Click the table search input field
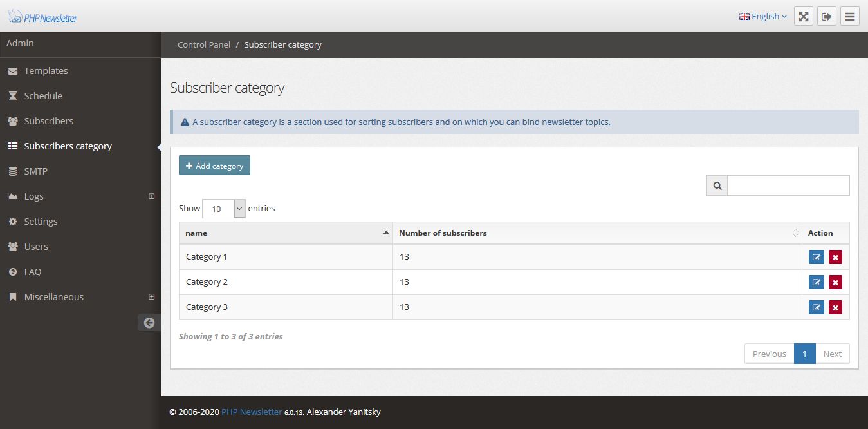The height and width of the screenshot is (429, 868). coord(788,186)
